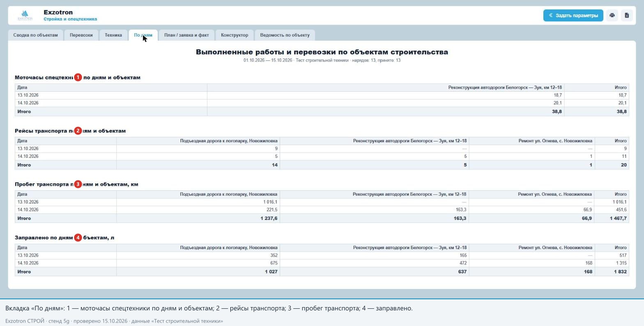The width and height of the screenshot is (644, 326).
Task: Click the fuel value «675»
Action: coord(274,263)
